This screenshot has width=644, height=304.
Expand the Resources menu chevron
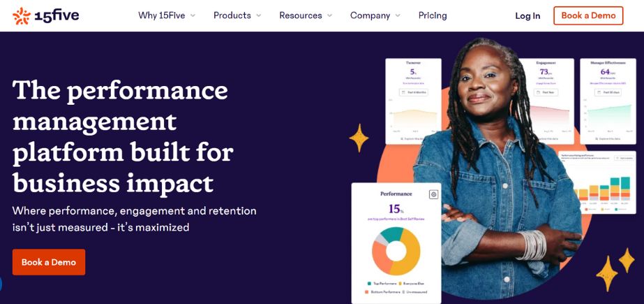(329, 16)
